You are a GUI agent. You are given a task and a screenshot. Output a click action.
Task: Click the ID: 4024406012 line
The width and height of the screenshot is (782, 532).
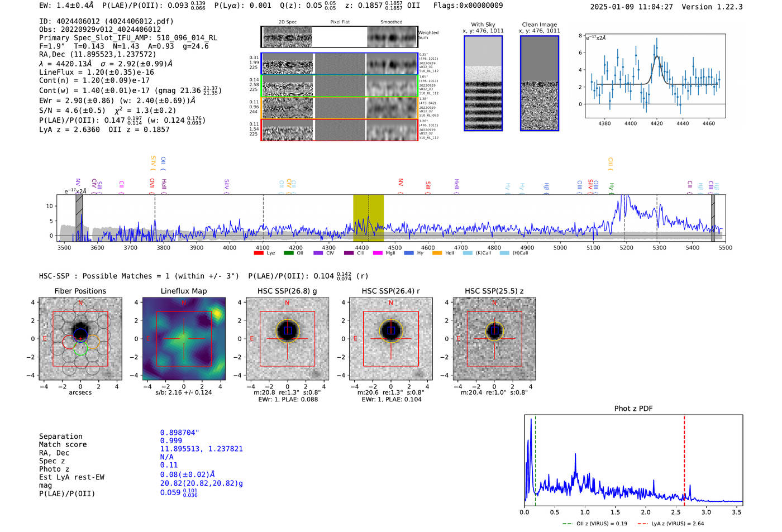(x=106, y=21)
